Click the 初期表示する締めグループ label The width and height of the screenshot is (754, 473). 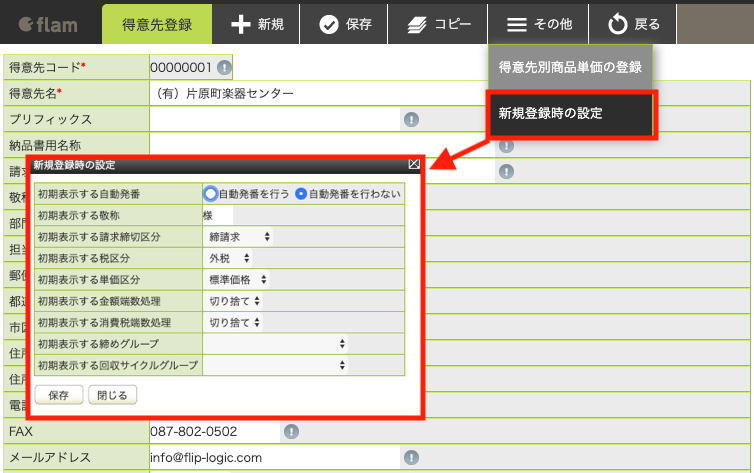98,344
